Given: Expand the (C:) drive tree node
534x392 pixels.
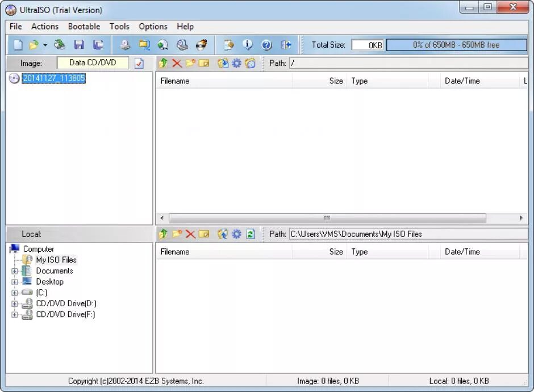Looking at the screenshot, I should coord(14,293).
